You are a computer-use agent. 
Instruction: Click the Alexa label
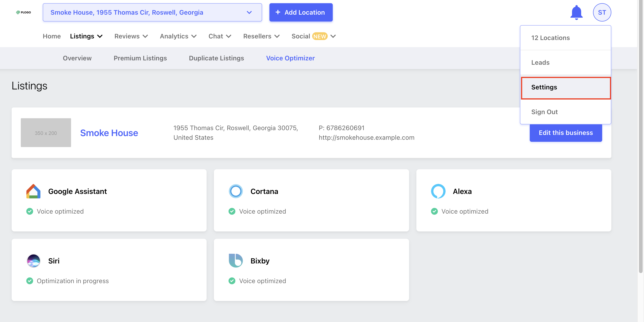pyautogui.click(x=462, y=191)
